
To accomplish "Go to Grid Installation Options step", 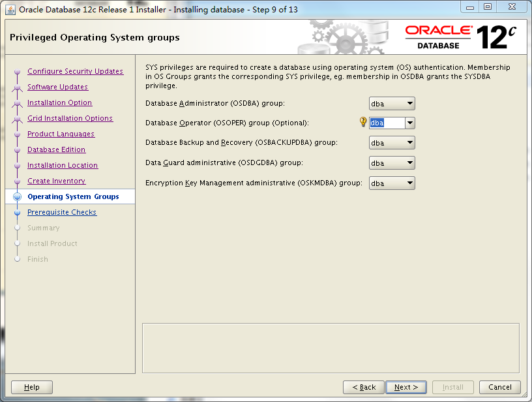I will tap(70, 118).
